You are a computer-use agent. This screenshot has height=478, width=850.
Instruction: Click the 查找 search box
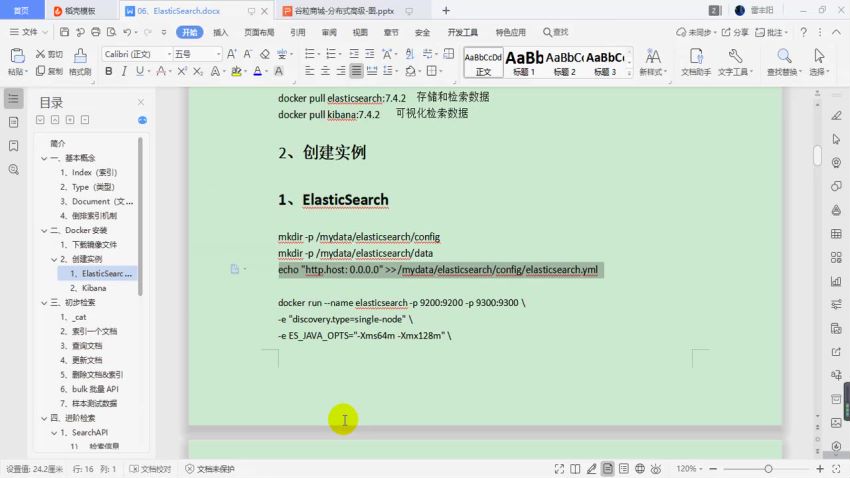point(556,33)
